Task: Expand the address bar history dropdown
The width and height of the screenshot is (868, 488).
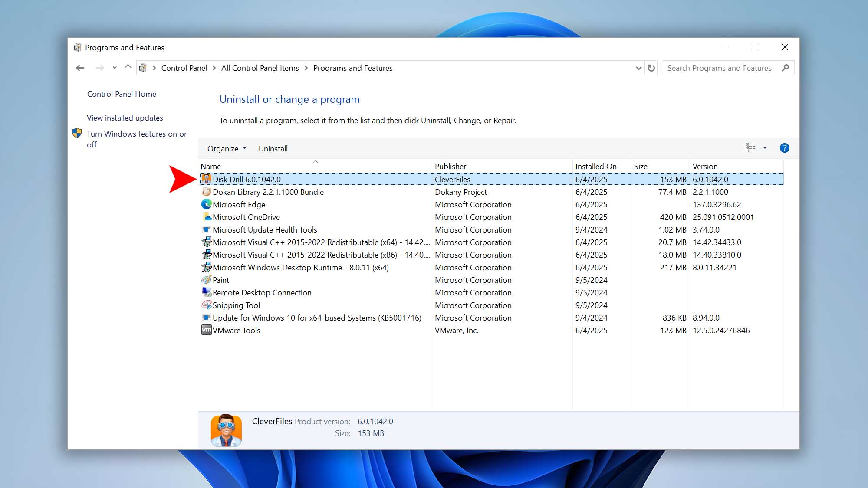Action: pyautogui.click(x=638, y=68)
